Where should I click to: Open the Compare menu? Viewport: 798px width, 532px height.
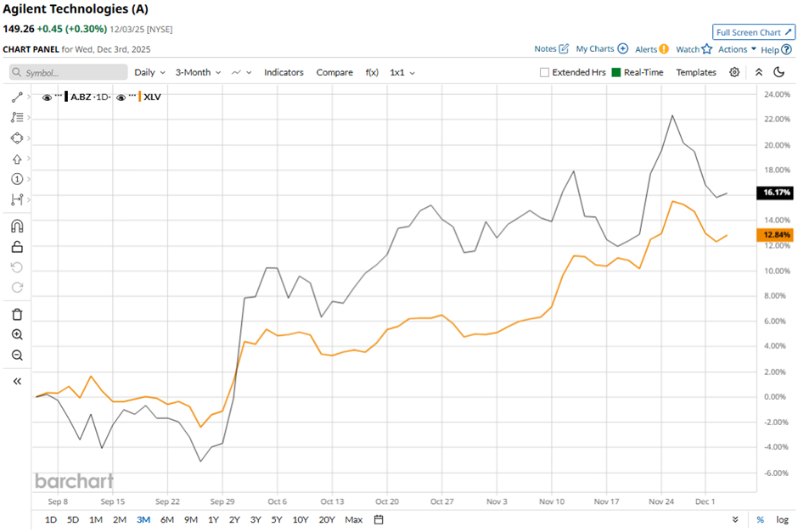(x=334, y=72)
